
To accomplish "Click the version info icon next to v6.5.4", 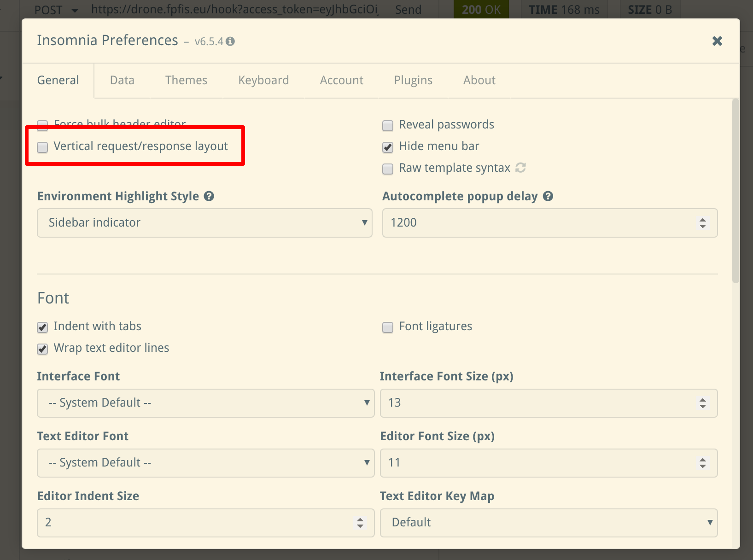I will pos(230,41).
